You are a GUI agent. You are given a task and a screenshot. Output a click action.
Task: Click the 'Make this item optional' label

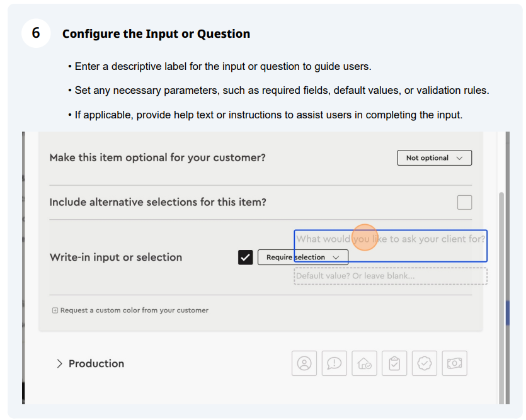pos(157,157)
